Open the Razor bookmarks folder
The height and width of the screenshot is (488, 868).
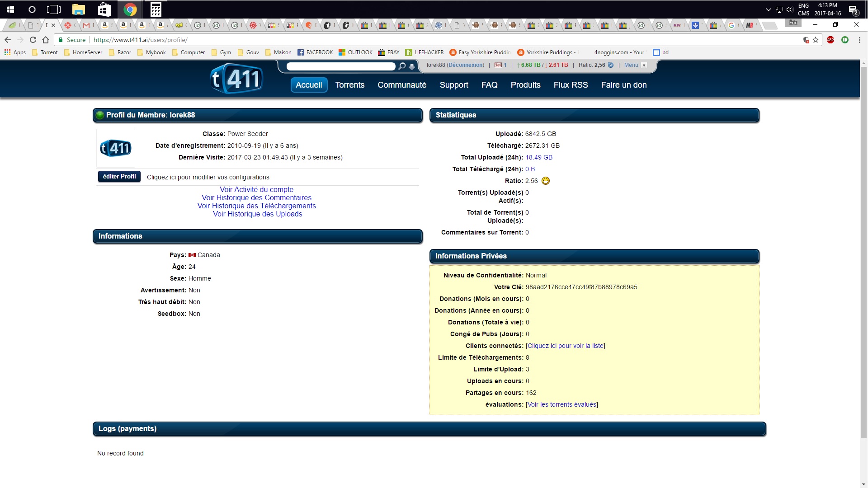coord(120,52)
